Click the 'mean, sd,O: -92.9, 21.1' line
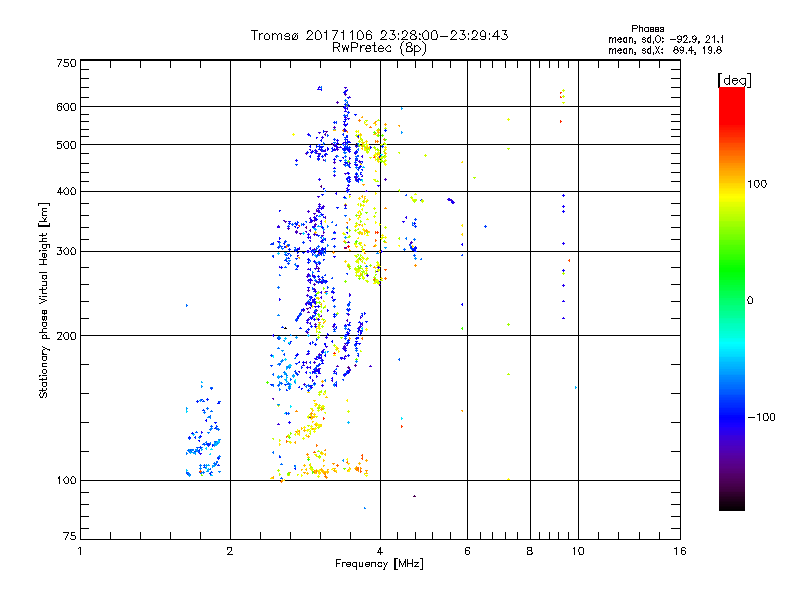This screenshot has width=800, height=600. coord(666,39)
